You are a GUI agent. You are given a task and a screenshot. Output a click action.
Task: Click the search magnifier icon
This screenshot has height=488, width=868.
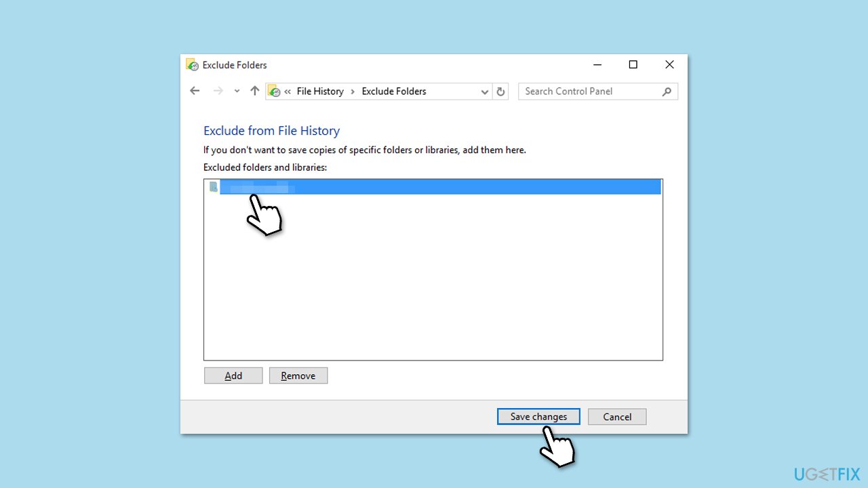(667, 91)
